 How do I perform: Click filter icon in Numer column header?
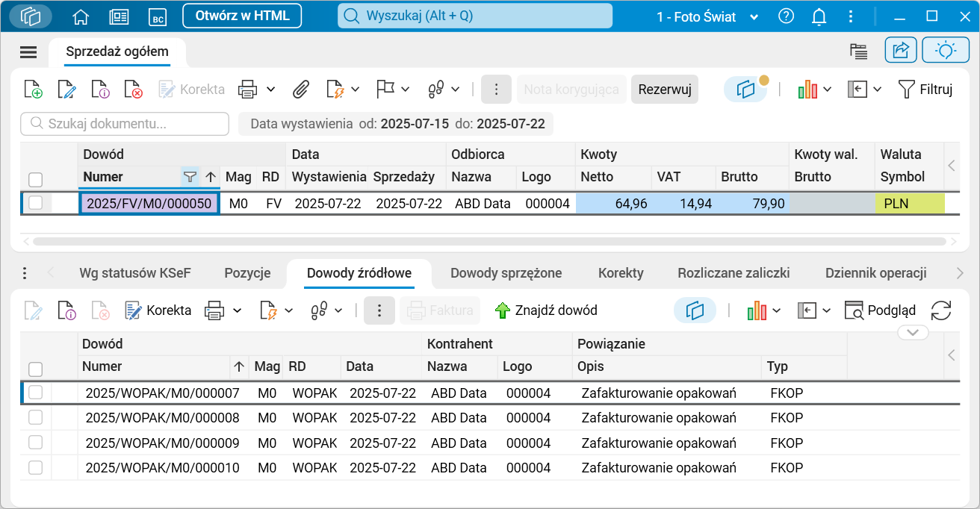tap(190, 177)
